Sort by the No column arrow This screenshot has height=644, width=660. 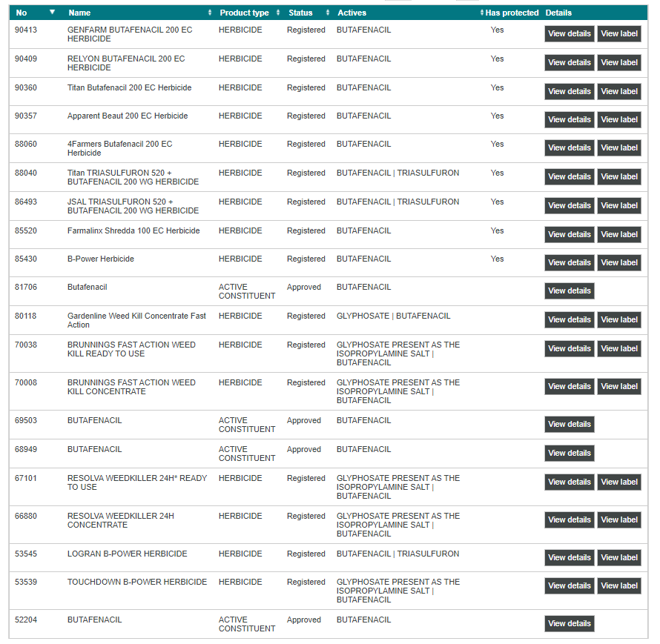[52, 13]
